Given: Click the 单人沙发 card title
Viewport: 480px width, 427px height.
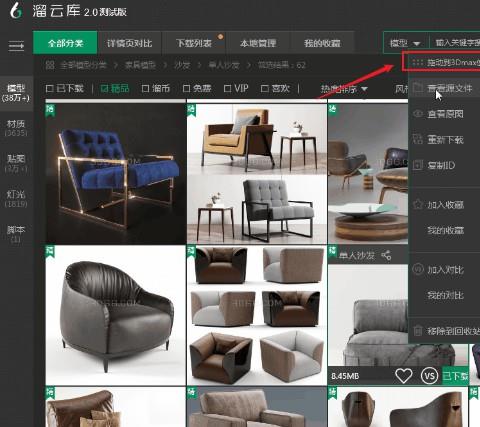Looking at the screenshot, I should tap(357, 256).
